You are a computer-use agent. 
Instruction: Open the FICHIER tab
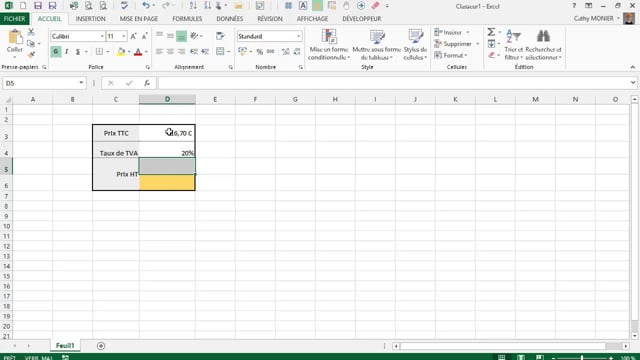[x=14, y=19]
